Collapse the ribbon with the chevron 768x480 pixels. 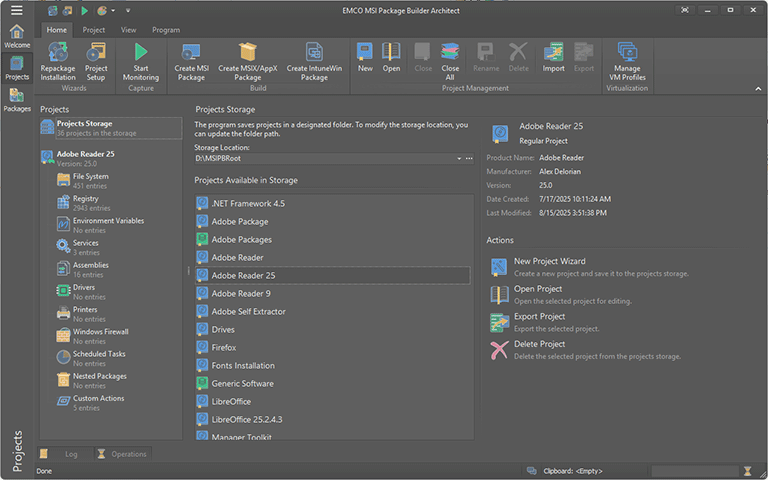757,89
